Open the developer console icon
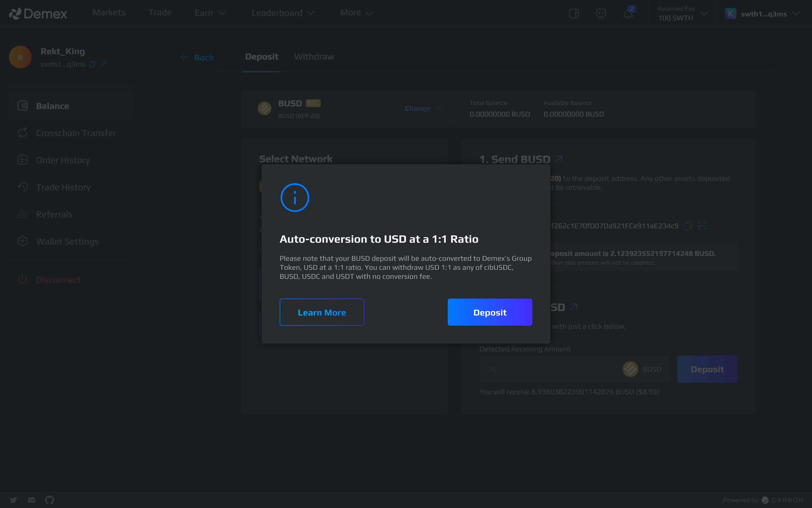 [601, 14]
